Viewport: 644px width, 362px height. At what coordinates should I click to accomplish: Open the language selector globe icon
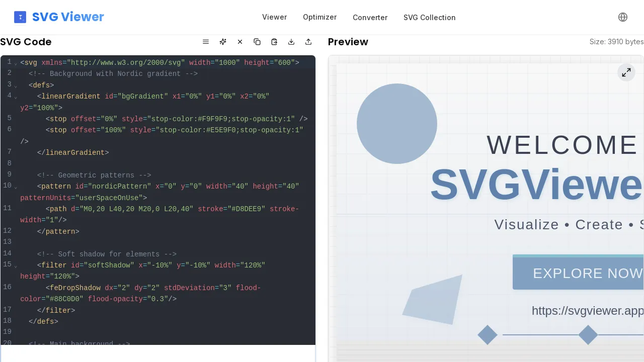pyautogui.click(x=623, y=17)
